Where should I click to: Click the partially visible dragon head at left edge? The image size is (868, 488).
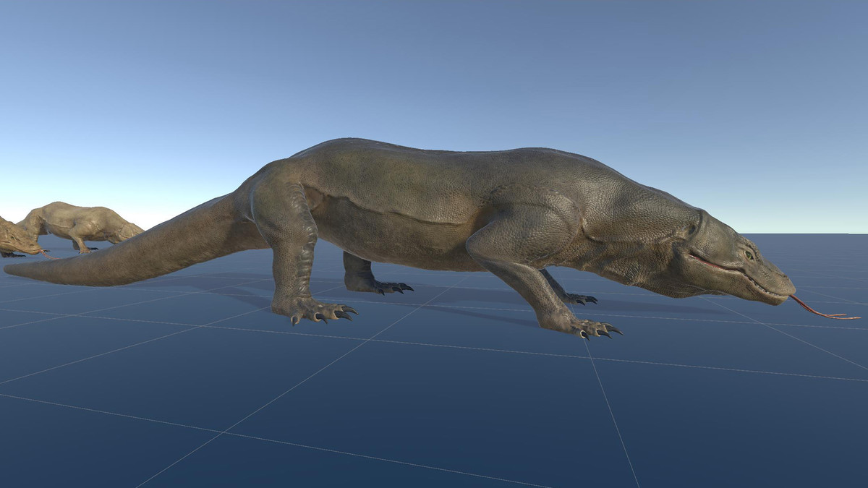pyautogui.click(x=16, y=239)
